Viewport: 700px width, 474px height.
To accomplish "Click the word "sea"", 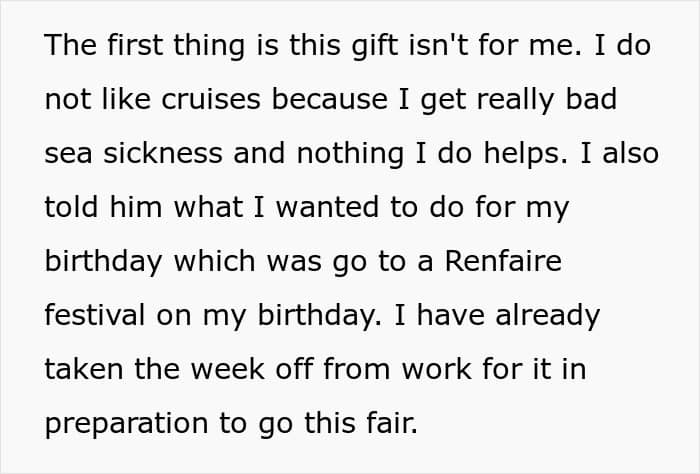I will pos(70,154).
